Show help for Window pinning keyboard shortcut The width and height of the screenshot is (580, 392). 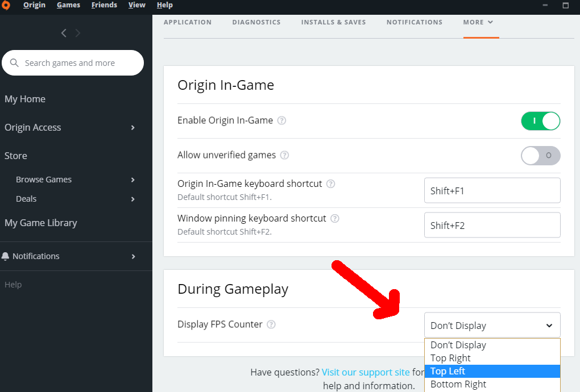pyautogui.click(x=335, y=218)
